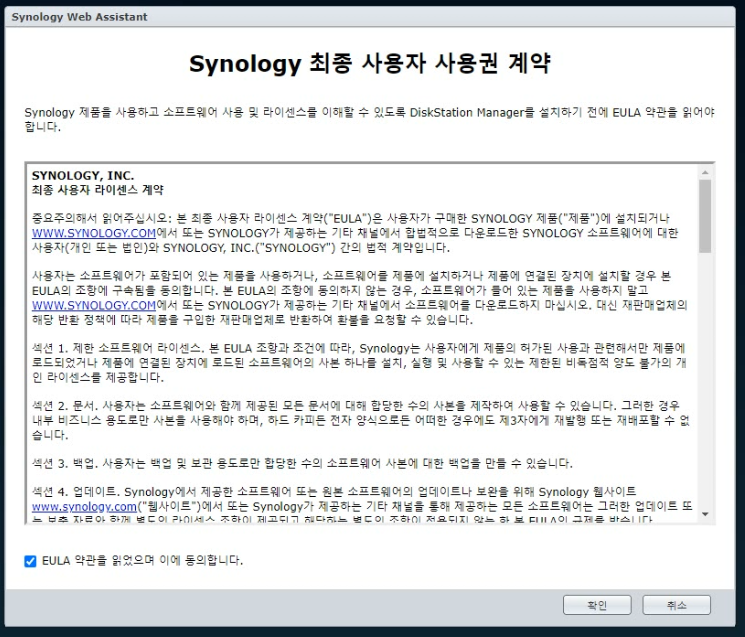Image resolution: width=745 pixels, height=637 pixels.
Task: Open the WWW.SYNOLOGY.COM link in the first paragraph
Action: pyautogui.click(x=94, y=233)
